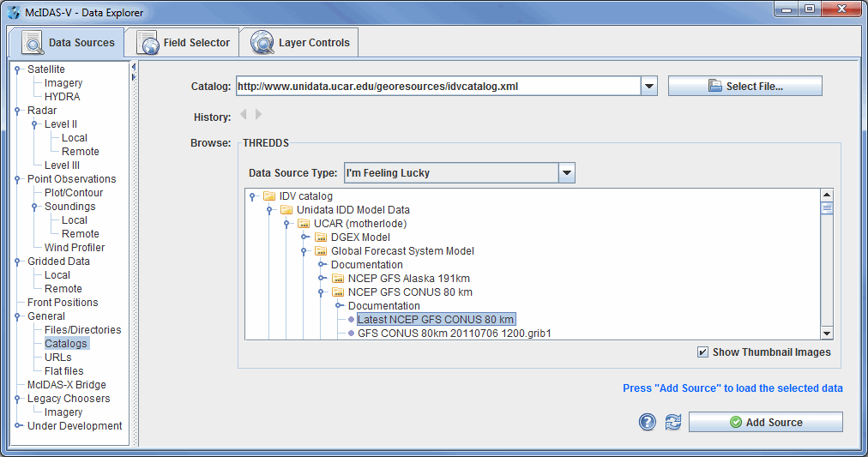Click the DGEX Model folder icon
The height and width of the screenshot is (457, 868).
click(321, 238)
